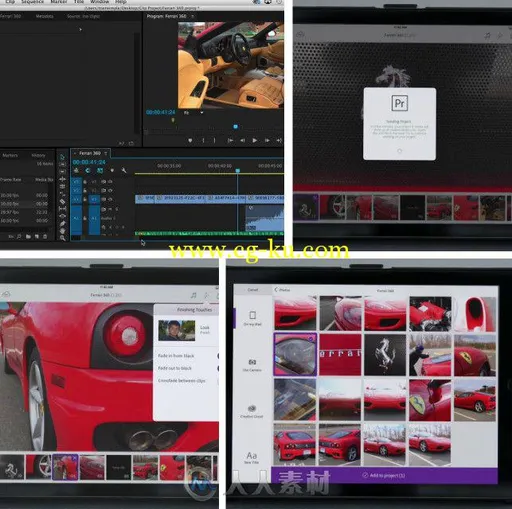
Task: Tap Add to project (1) bar
Action: pos(384,475)
